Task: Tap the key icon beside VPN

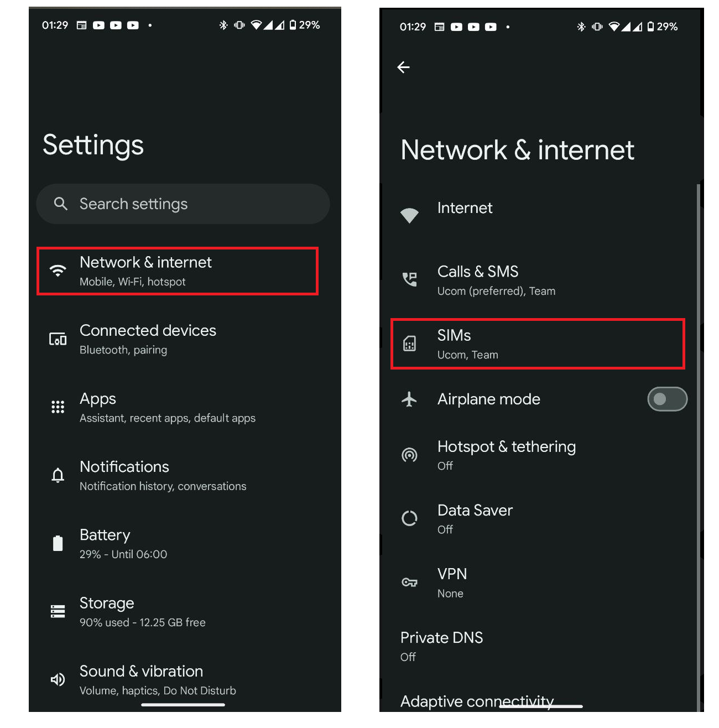Action: pyautogui.click(x=409, y=583)
